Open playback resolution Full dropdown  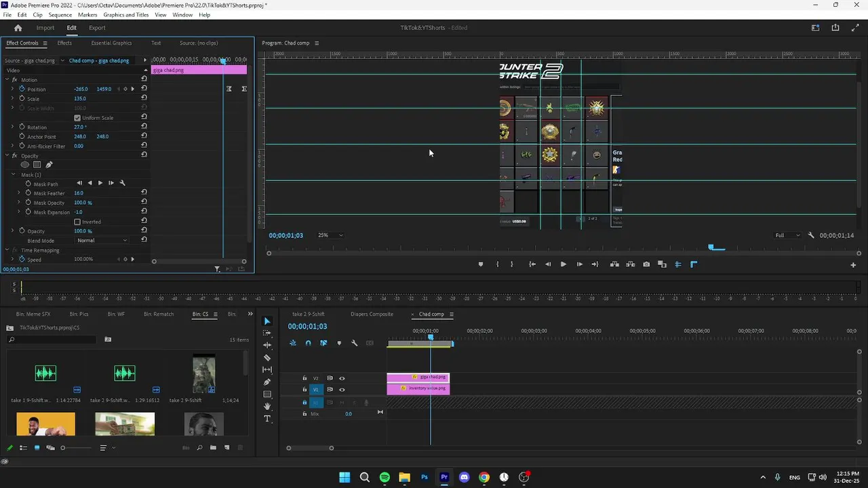(x=788, y=235)
